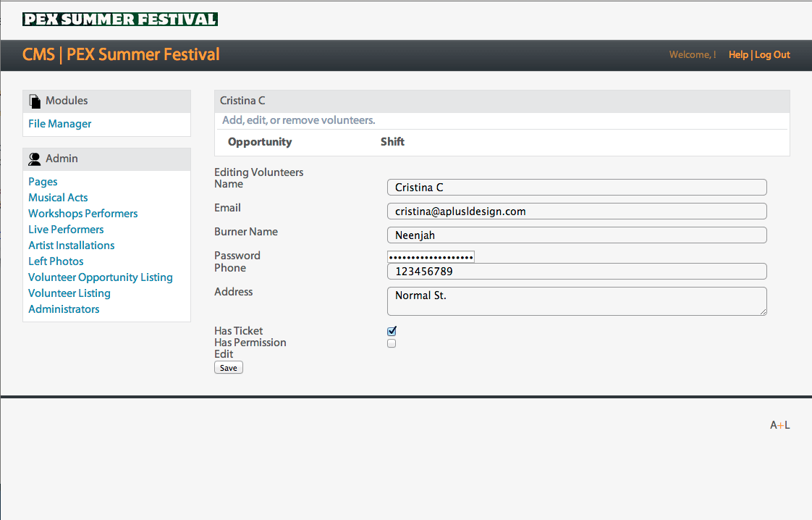This screenshot has width=812, height=520.
Task: Click the Admin user icon
Action: coord(35,159)
